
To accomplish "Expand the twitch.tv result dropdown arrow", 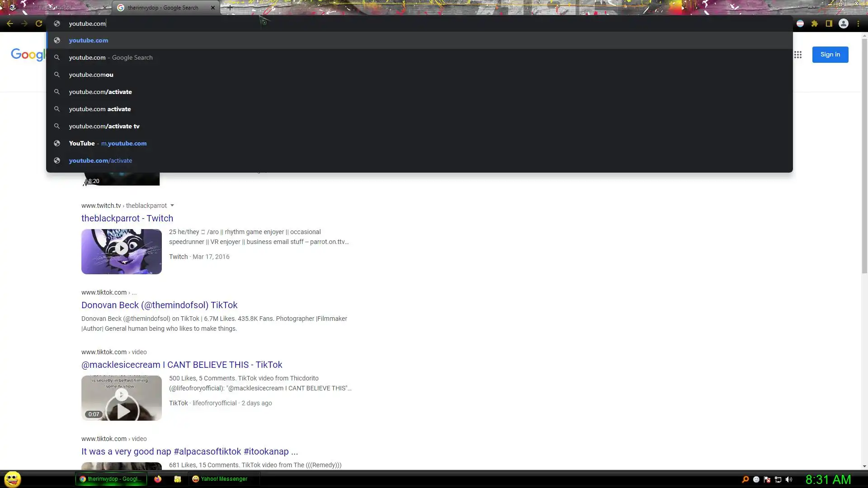I will 172,206.
